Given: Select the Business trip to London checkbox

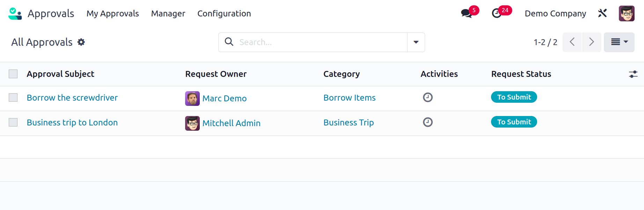Looking at the screenshot, I should (13, 122).
